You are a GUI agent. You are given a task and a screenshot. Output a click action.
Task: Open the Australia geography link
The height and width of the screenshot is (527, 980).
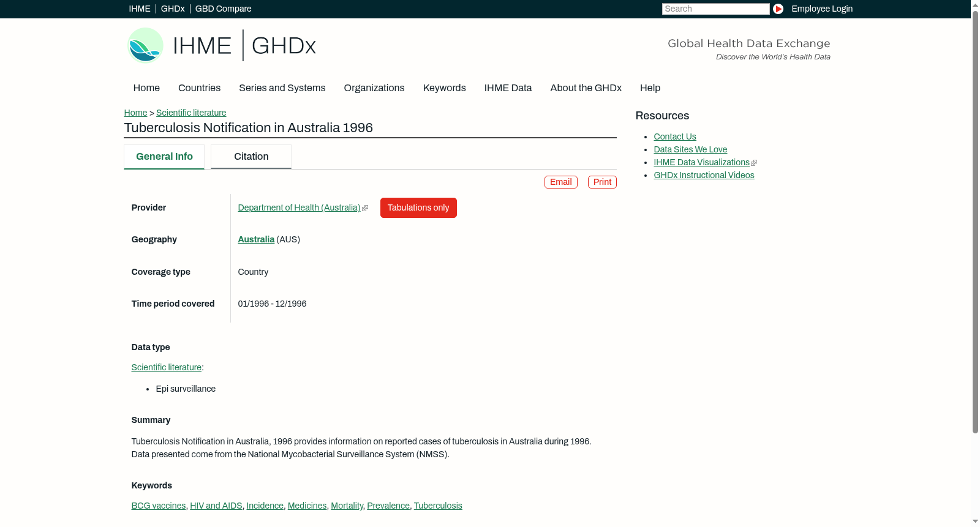pyautogui.click(x=256, y=240)
